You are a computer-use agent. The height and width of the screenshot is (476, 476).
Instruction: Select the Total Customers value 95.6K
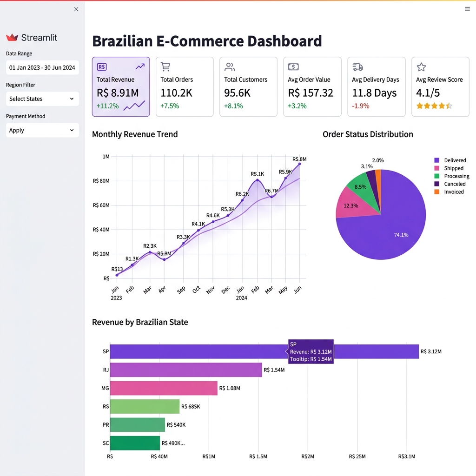238,93
